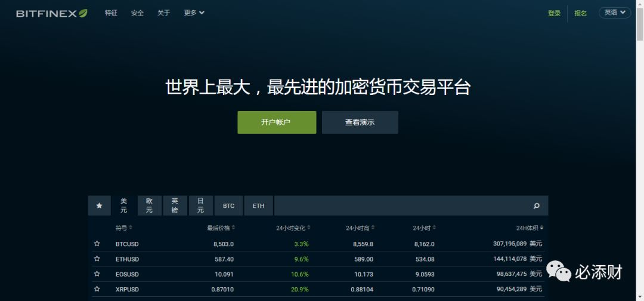Click the EOSUSD symbol

click(127, 274)
